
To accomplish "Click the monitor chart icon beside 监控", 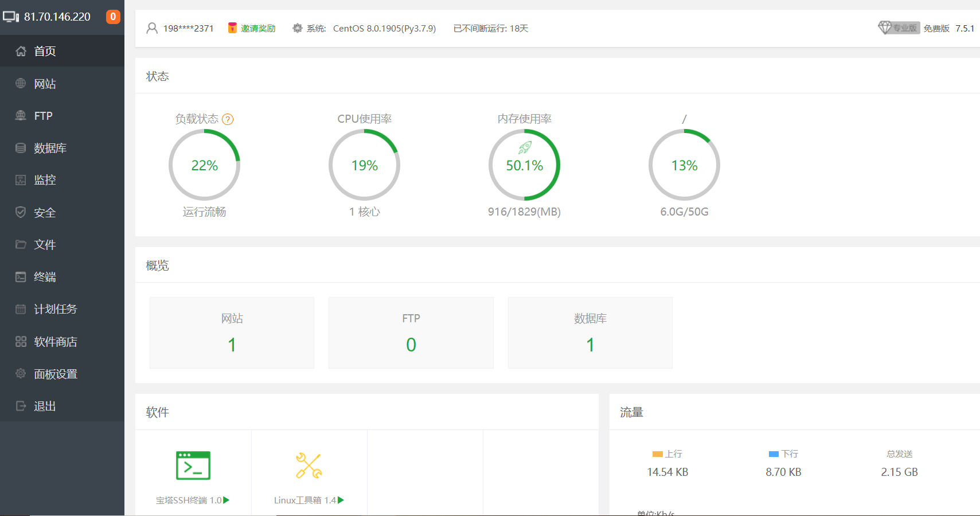I will [x=21, y=180].
